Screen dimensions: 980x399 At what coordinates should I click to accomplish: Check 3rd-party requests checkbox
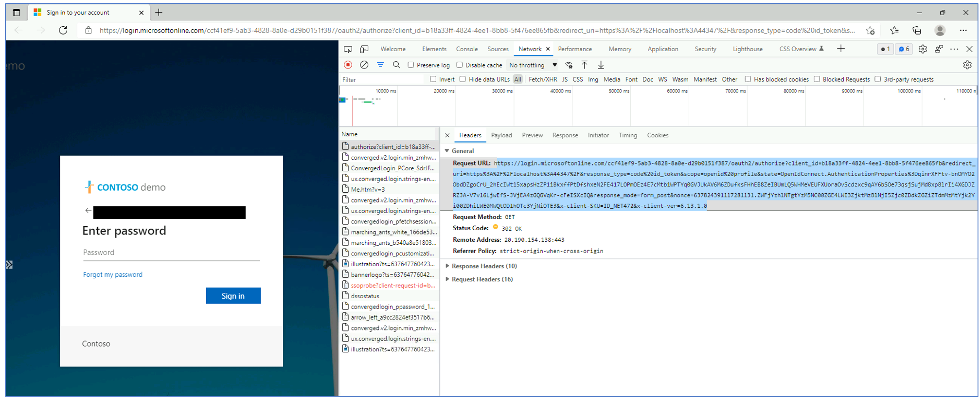(878, 79)
